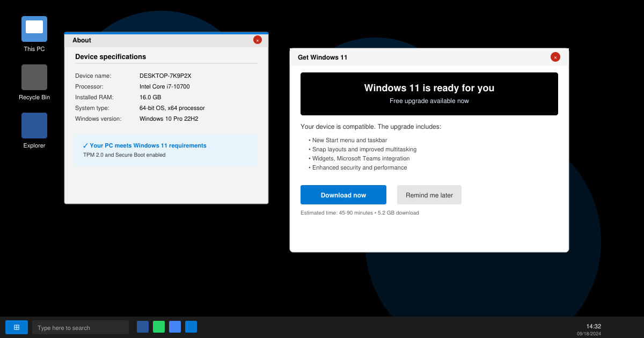Click Enhanced security and performance bullet

point(358,167)
